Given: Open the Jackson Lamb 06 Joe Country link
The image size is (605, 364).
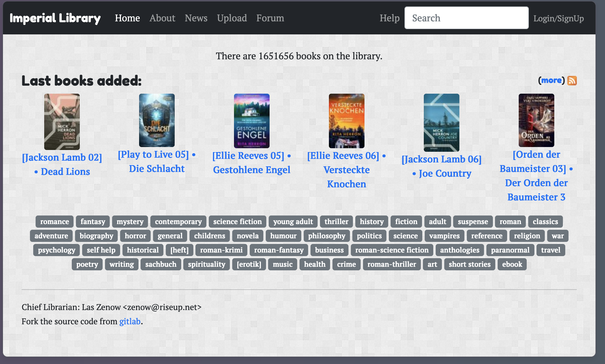Looking at the screenshot, I should [442, 166].
